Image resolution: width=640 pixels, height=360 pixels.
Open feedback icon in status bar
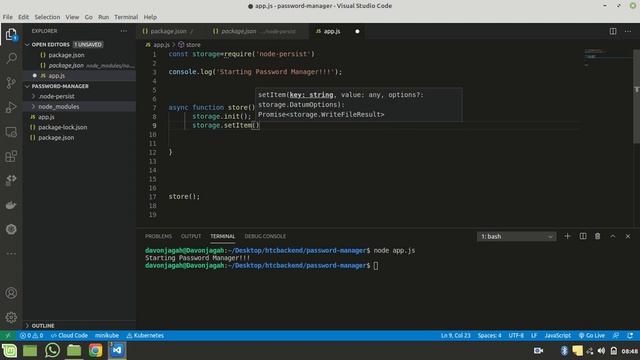[x=616, y=336]
